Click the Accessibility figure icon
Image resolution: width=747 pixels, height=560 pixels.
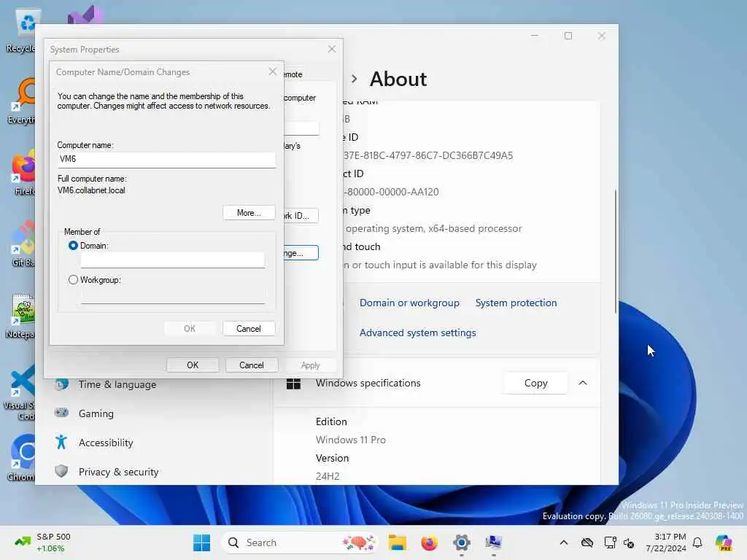click(61, 443)
